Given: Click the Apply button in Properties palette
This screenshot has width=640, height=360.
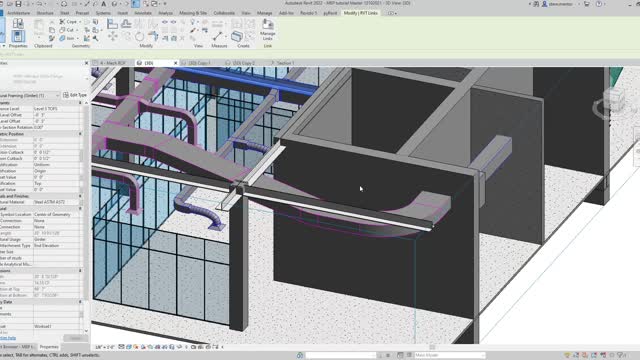Looking at the screenshot, I should [76, 338].
